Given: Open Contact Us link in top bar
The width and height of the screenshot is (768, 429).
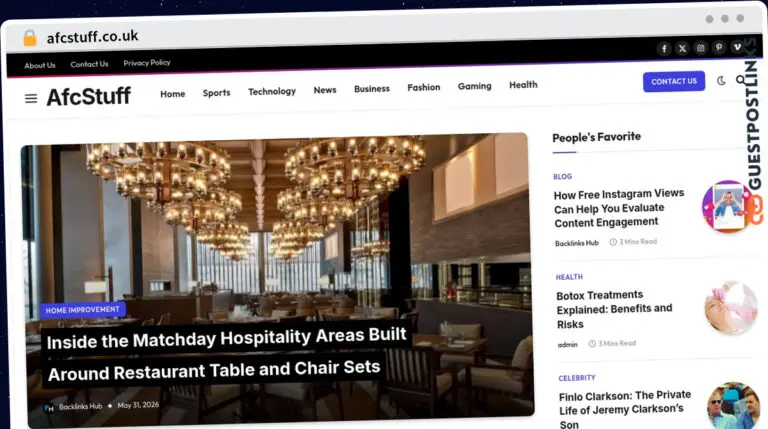Looking at the screenshot, I should point(89,64).
